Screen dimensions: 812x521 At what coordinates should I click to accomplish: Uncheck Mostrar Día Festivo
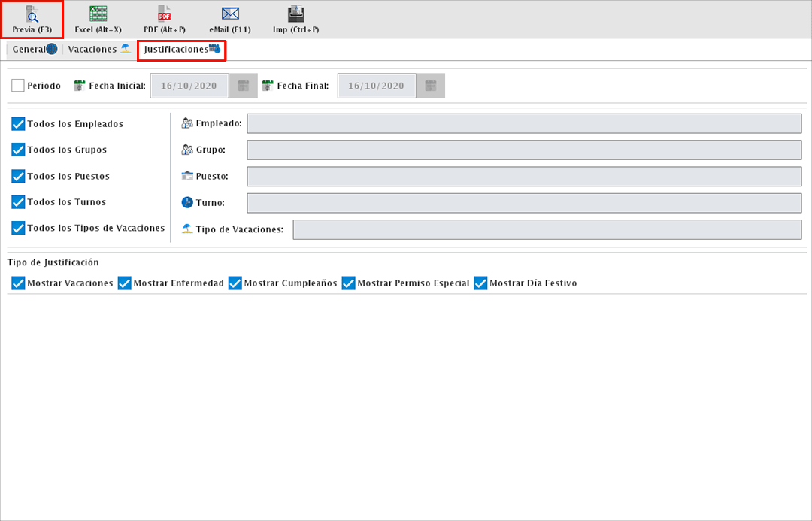[x=481, y=283]
